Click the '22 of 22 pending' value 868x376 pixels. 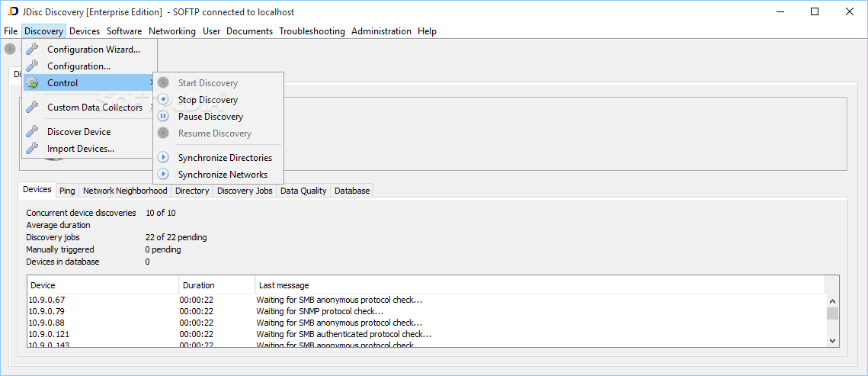(x=176, y=237)
